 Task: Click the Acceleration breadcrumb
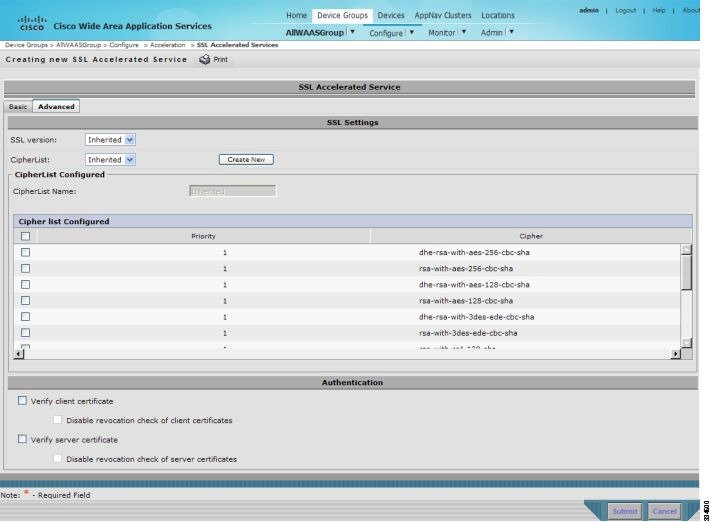(x=168, y=45)
